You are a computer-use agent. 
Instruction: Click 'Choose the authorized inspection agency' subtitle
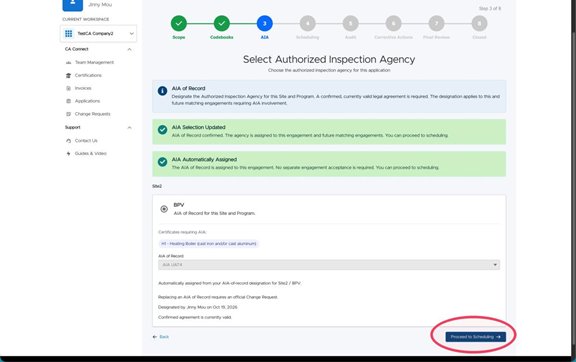(329, 70)
